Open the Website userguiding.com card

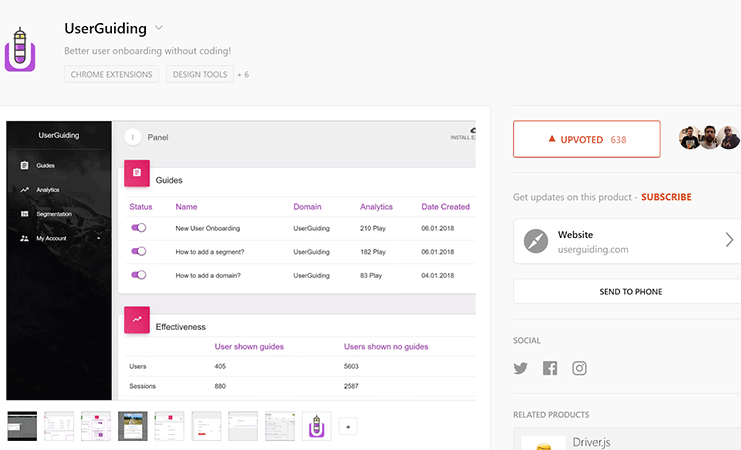(x=627, y=241)
